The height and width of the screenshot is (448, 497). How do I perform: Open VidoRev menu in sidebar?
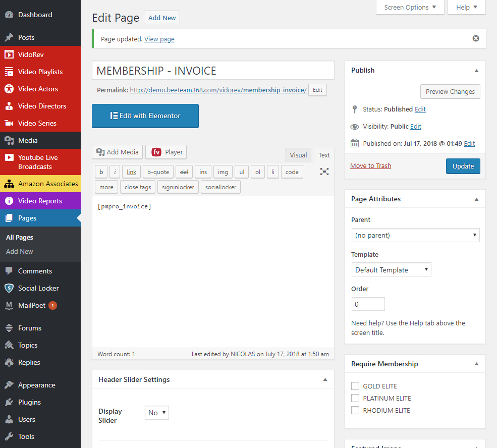[31, 54]
